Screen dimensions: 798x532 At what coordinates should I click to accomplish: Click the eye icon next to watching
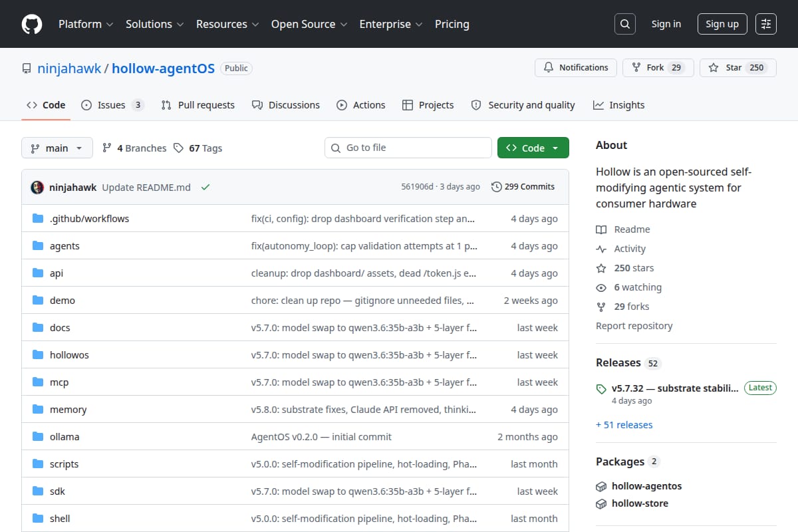[x=601, y=287]
